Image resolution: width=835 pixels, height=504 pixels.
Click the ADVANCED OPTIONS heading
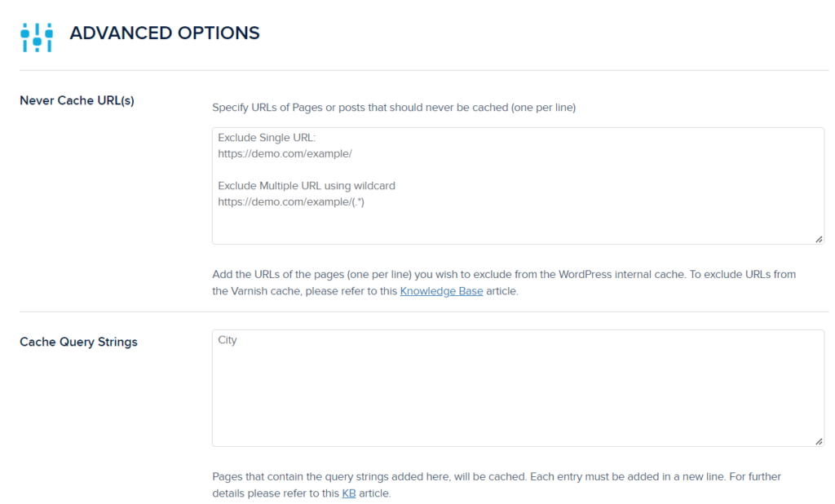165,33
